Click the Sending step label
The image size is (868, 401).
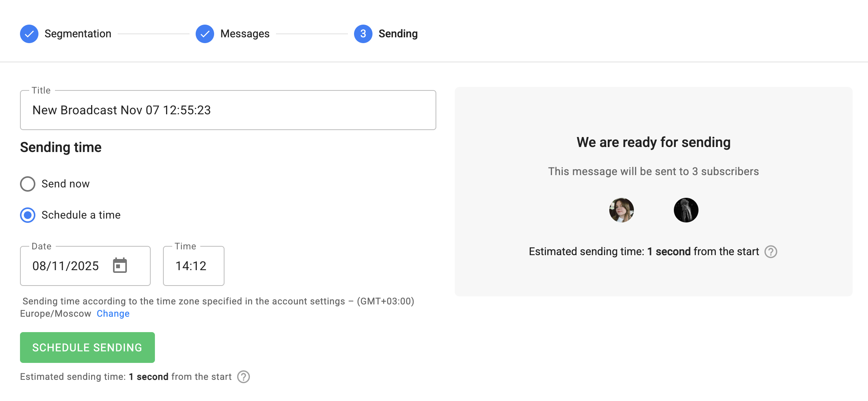[398, 34]
